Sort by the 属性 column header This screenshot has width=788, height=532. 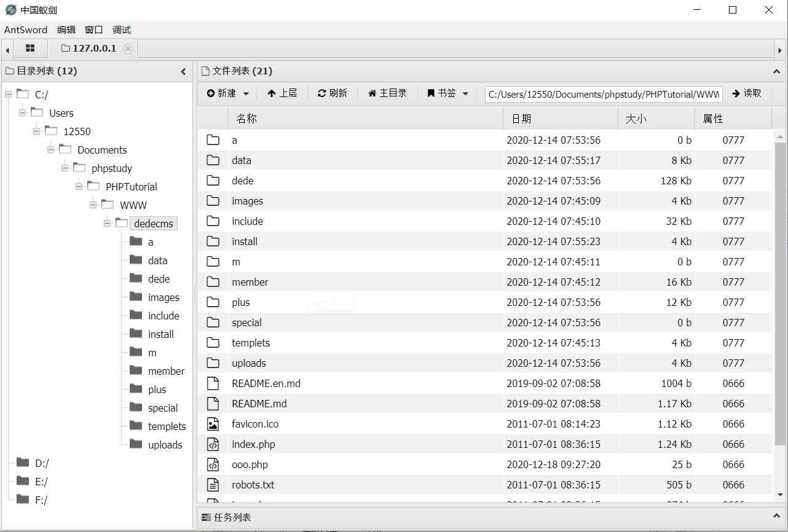coord(733,119)
